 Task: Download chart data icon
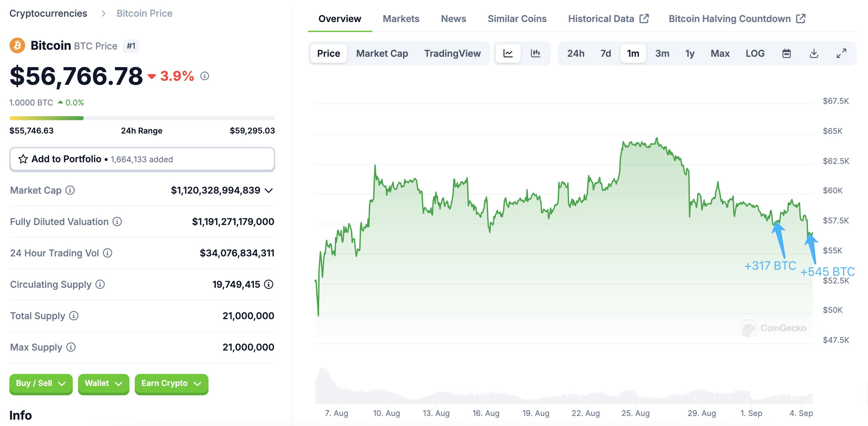814,53
